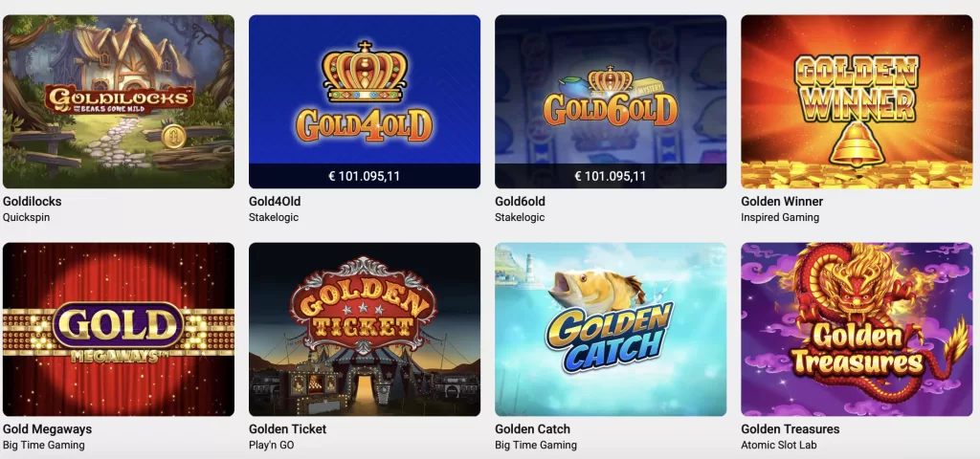
Task: Open the Goldilocks game thumbnail
Action: [x=119, y=101]
